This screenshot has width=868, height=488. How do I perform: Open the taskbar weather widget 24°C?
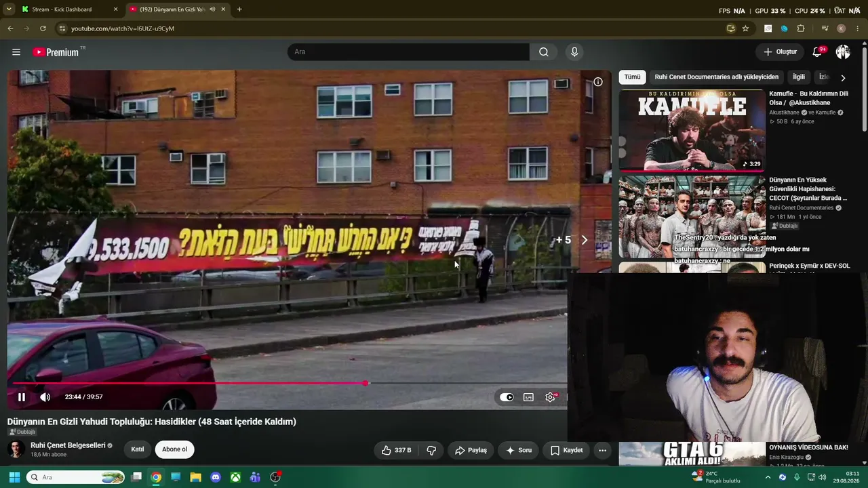716,477
